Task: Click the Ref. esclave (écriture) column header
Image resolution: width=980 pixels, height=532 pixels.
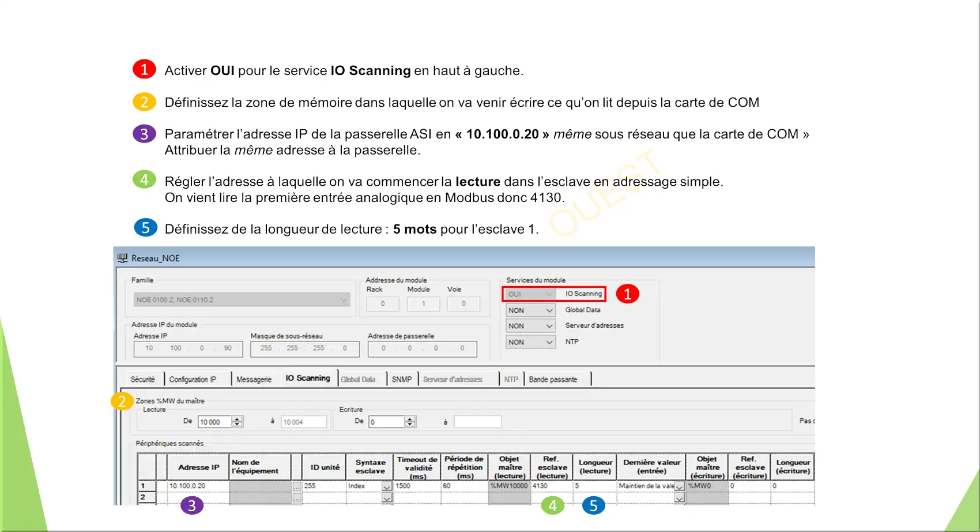Action: click(x=749, y=467)
